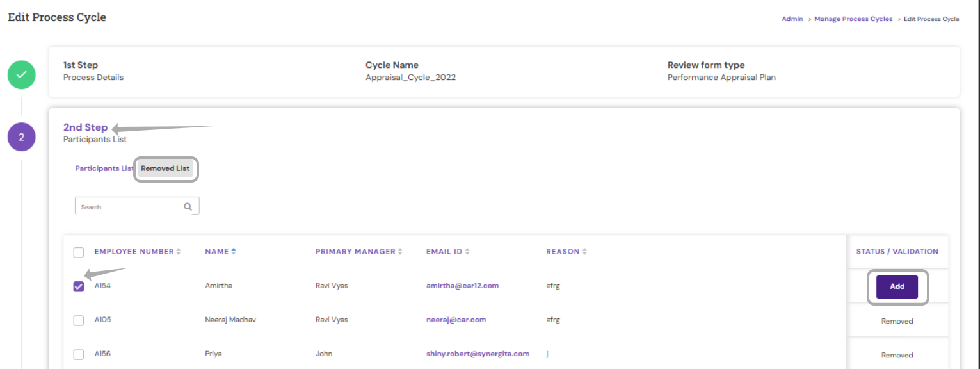Open email link shiny.robert@synergita.com
This screenshot has width=980, height=369.
click(x=478, y=354)
